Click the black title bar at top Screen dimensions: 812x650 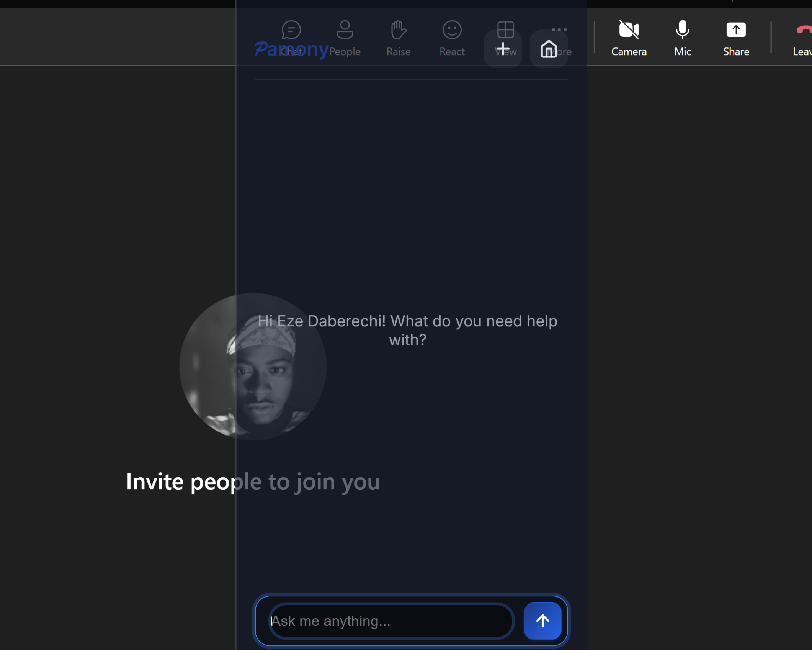tap(115, 3)
